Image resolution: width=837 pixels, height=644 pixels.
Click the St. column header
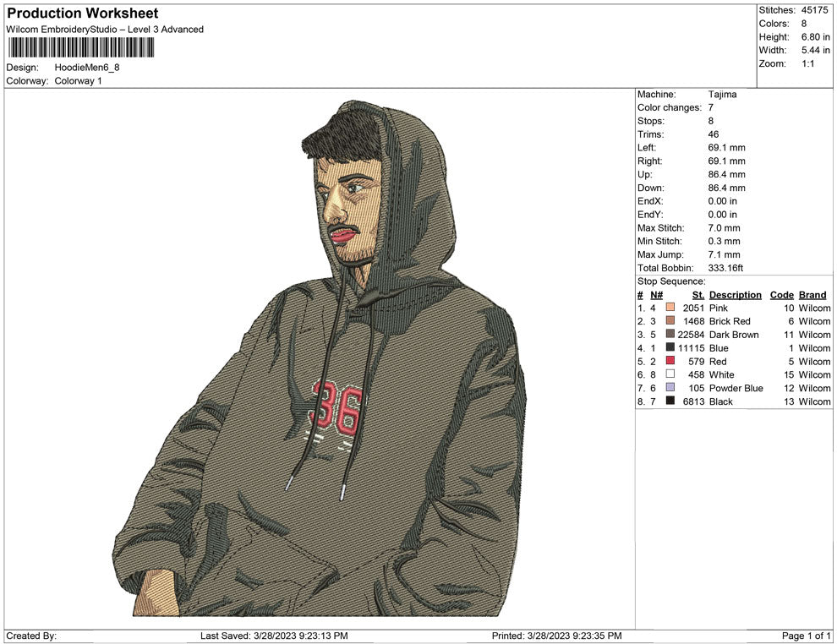pos(697,294)
